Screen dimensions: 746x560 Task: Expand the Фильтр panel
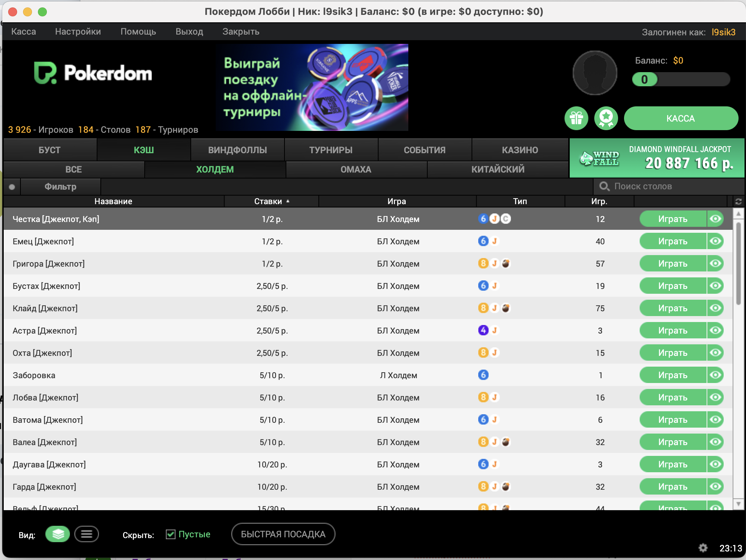[x=61, y=187]
